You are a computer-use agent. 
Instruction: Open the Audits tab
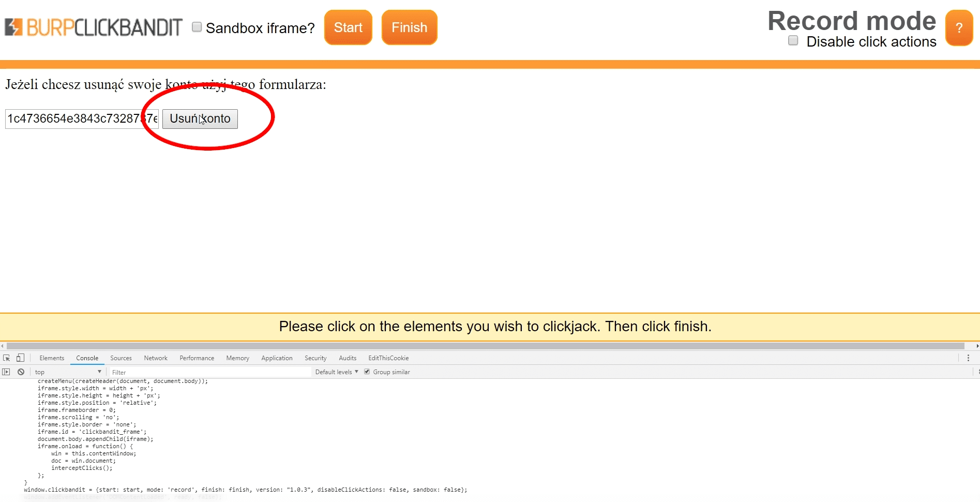[348, 358]
